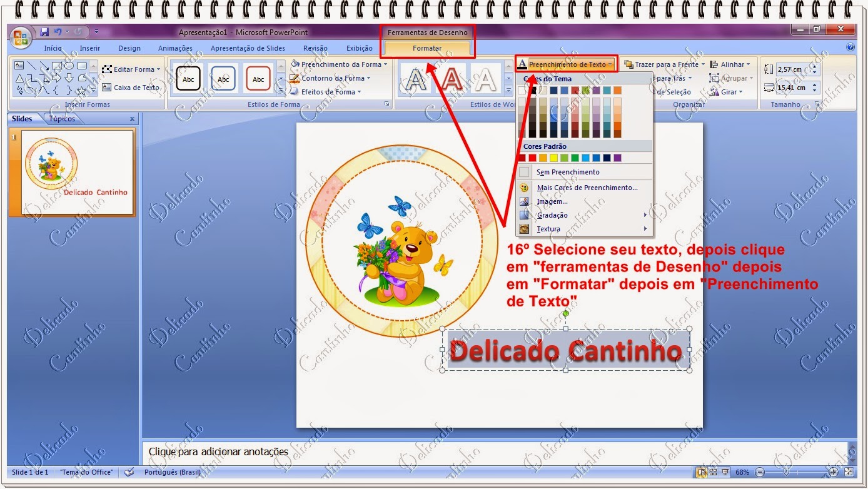Image resolution: width=868 pixels, height=489 pixels.
Task: Apply white WordArt A style
Action: 486,79
